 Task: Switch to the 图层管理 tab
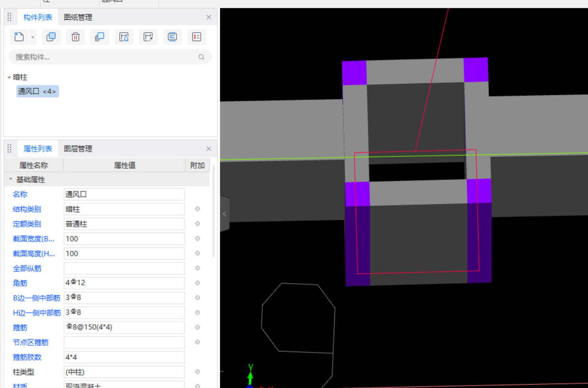(x=78, y=149)
